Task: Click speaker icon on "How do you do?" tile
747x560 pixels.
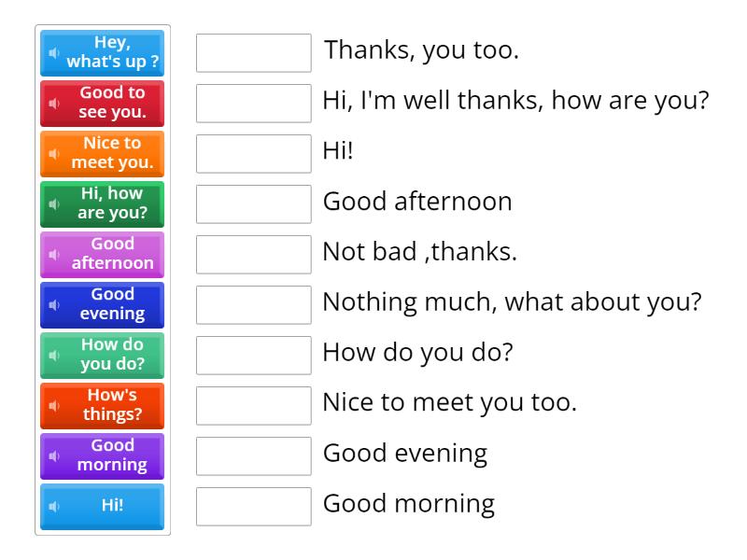Action: click(x=53, y=356)
